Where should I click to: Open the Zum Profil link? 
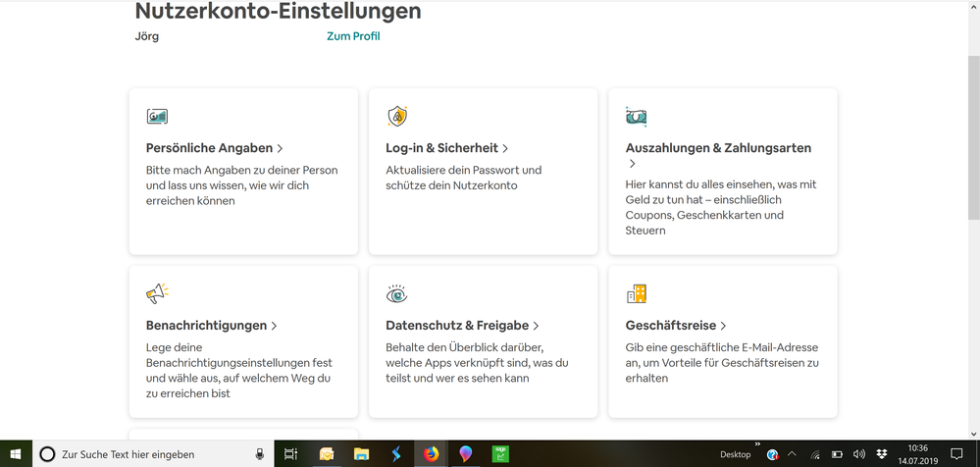point(353,36)
